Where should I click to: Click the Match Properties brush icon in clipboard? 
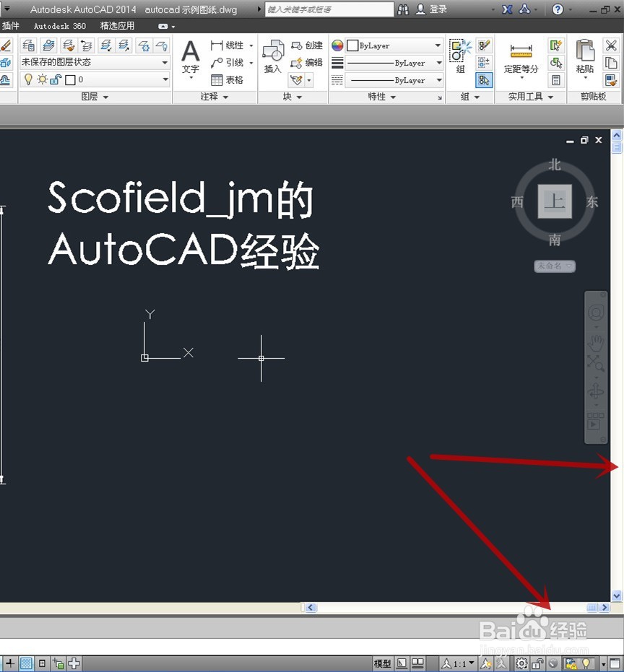pos(611,79)
